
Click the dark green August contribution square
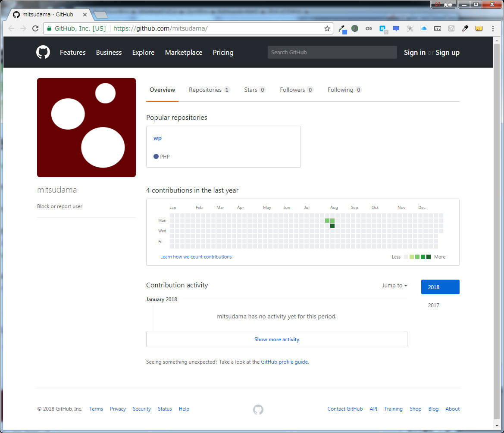tap(332, 226)
